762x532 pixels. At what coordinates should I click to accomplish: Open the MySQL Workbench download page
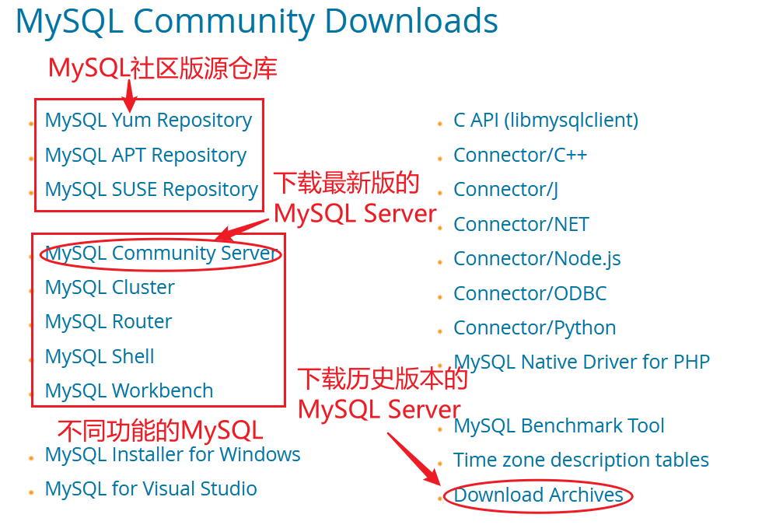pyautogui.click(x=128, y=390)
